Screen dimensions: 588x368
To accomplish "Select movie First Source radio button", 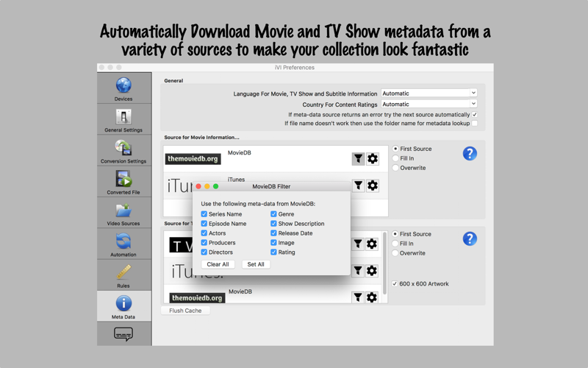I will (395, 149).
